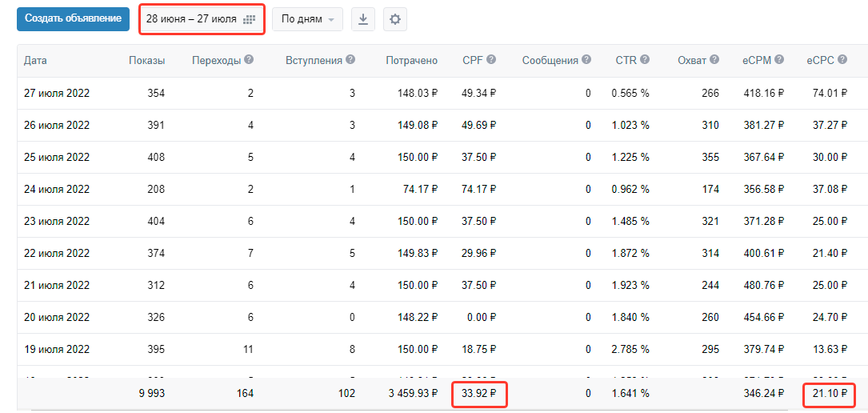Click the download statistics icon
The height and width of the screenshot is (413, 868).
[363, 19]
